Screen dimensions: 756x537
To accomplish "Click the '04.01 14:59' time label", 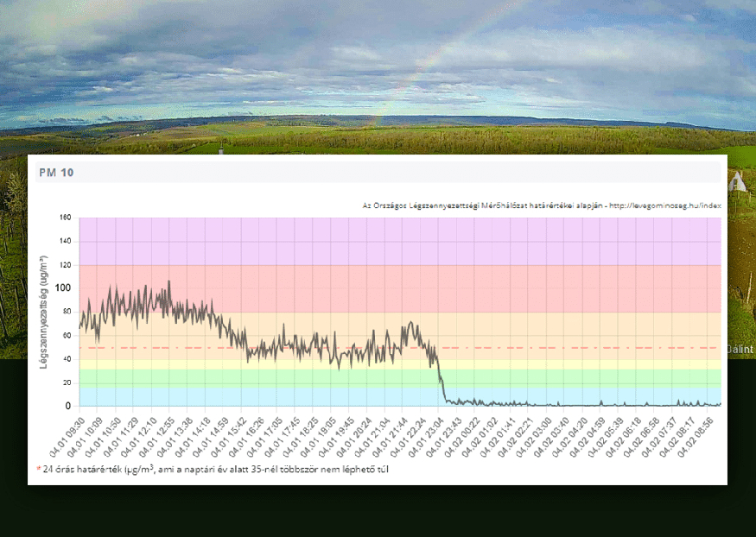I will tap(211, 436).
